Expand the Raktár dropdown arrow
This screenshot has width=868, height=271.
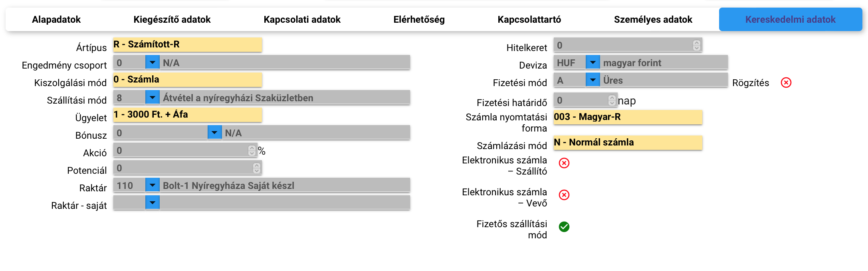[152, 185]
